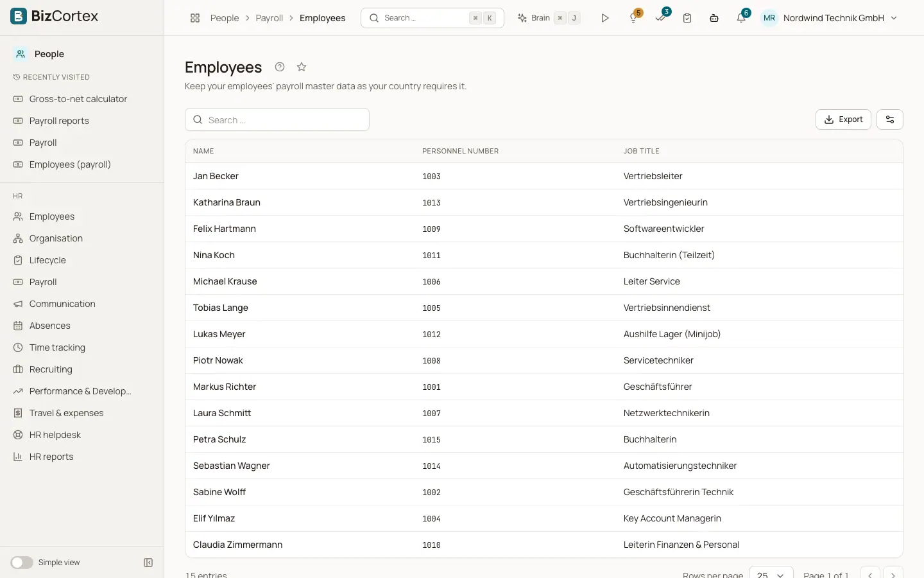Open Claudia Zimmermann's record

[x=544, y=545]
